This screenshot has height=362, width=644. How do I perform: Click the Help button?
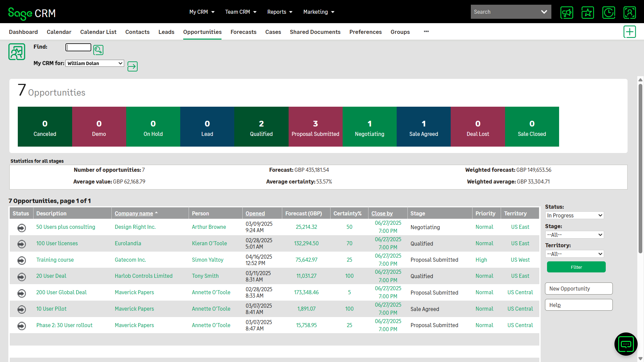pos(579,305)
